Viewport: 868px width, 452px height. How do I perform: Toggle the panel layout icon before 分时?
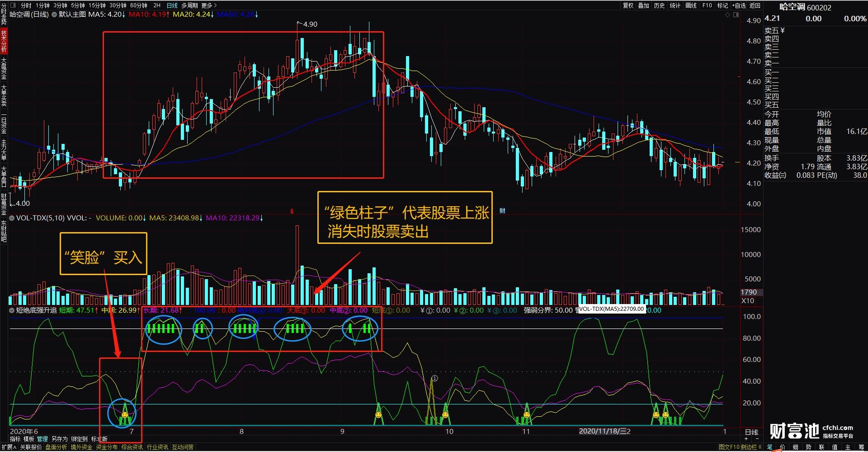pos(13,5)
